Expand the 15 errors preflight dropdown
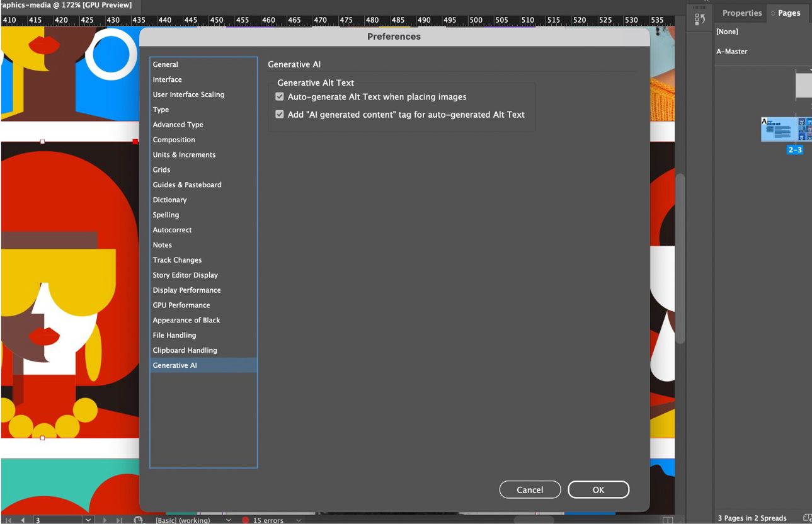The image size is (812, 524). pyautogui.click(x=298, y=521)
